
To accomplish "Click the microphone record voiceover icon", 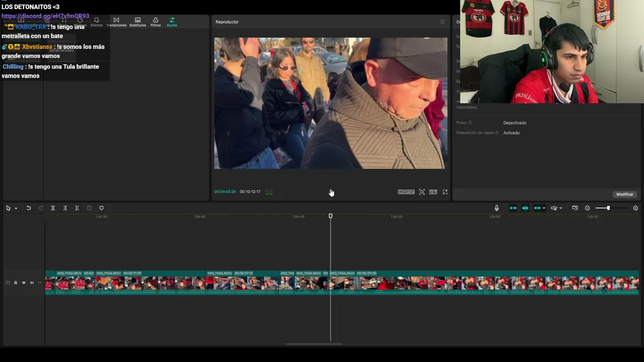I will click(497, 208).
